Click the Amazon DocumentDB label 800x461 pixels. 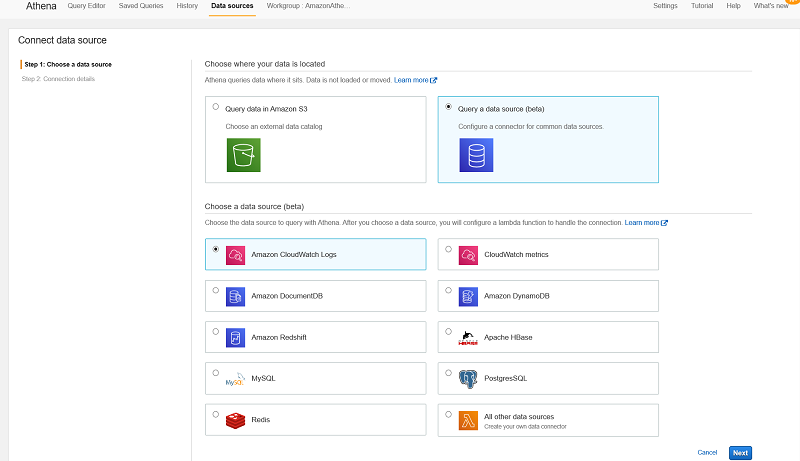[x=287, y=296]
